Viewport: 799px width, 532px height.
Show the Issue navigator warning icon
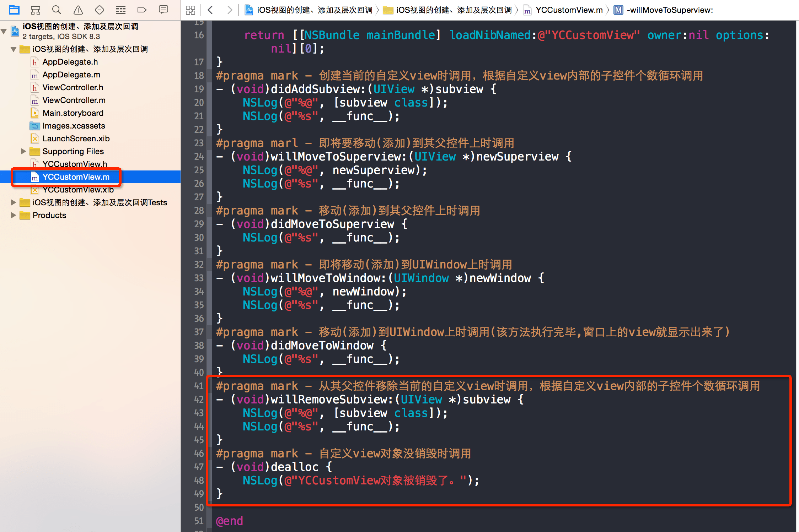(78, 10)
